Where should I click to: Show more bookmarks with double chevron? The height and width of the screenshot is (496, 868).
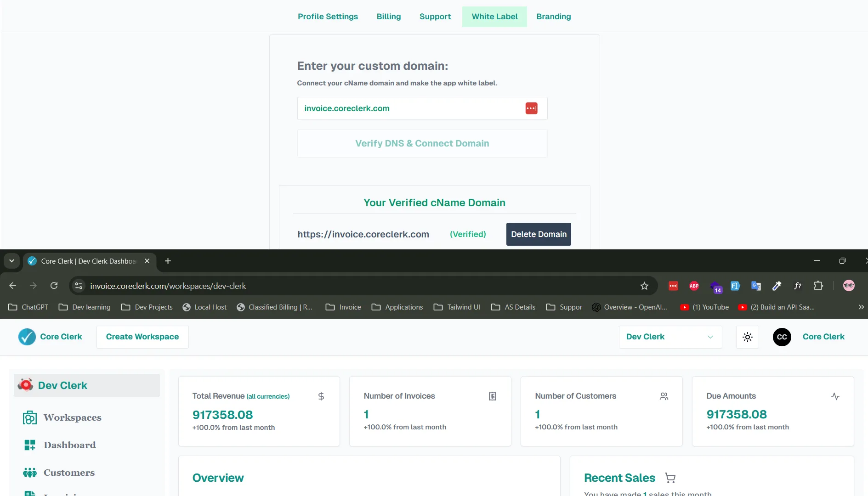[861, 307]
